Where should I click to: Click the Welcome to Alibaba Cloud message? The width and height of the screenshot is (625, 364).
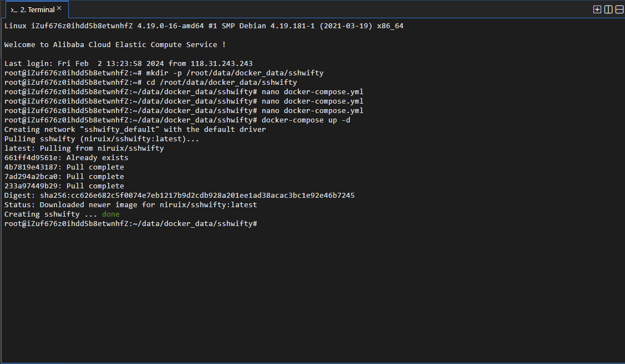tap(115, 45)
